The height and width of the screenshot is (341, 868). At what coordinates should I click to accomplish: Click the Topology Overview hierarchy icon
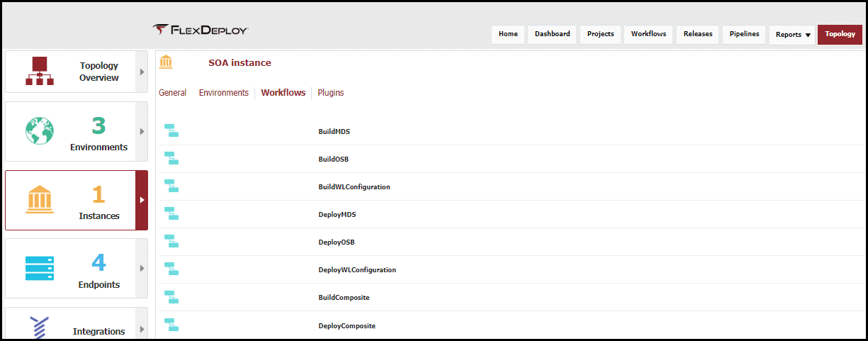pos(40,71)
